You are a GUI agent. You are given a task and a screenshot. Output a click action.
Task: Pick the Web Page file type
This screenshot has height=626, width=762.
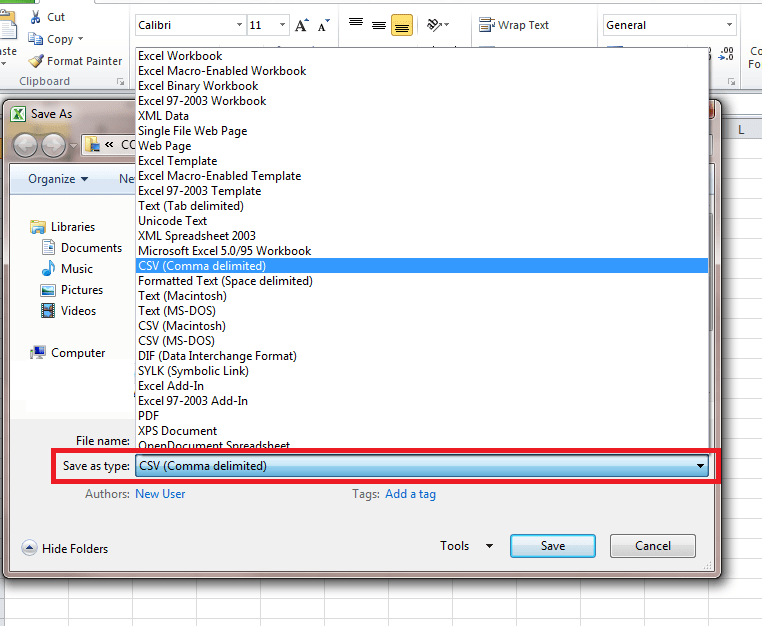pyautogui.click(x=421, y=146)
